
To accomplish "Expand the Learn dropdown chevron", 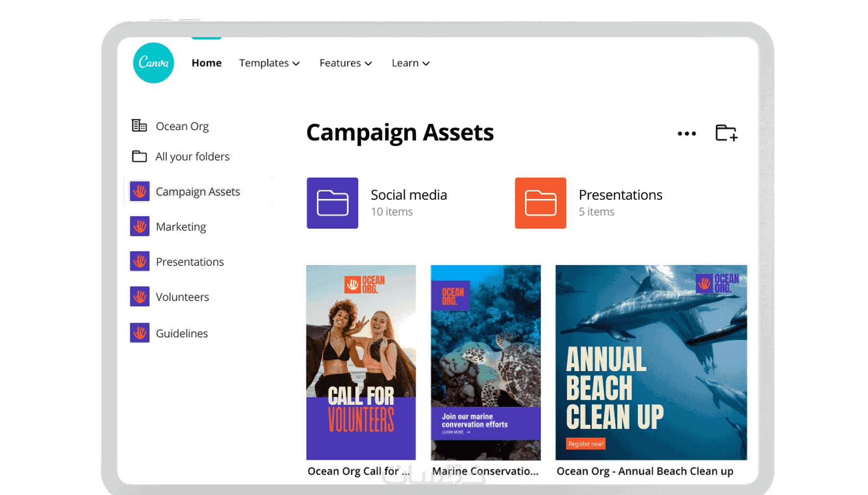I will (x=426, y=64).
